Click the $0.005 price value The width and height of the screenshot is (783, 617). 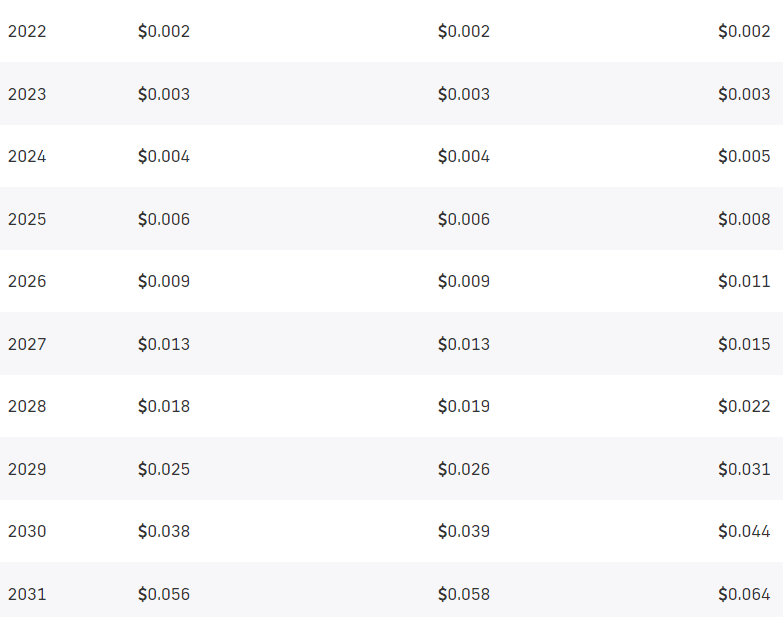click(744, 156)
